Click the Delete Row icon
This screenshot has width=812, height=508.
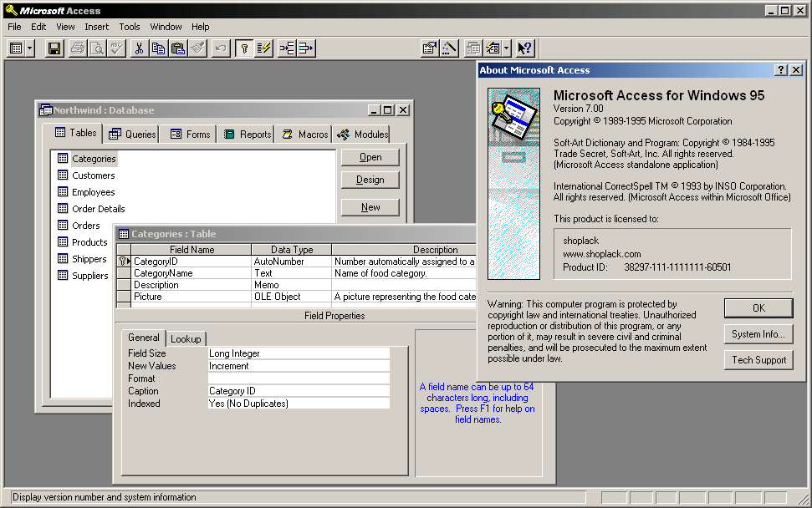pos(307,48)
